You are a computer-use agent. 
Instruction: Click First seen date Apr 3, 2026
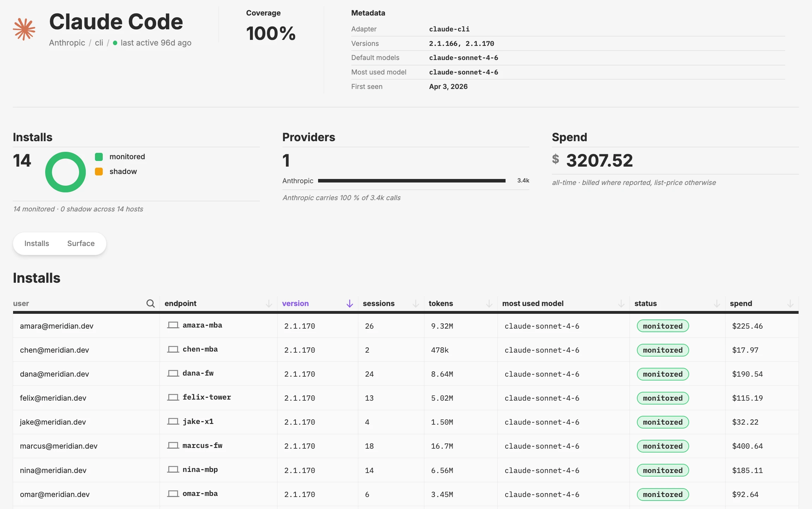click(448, 86)
